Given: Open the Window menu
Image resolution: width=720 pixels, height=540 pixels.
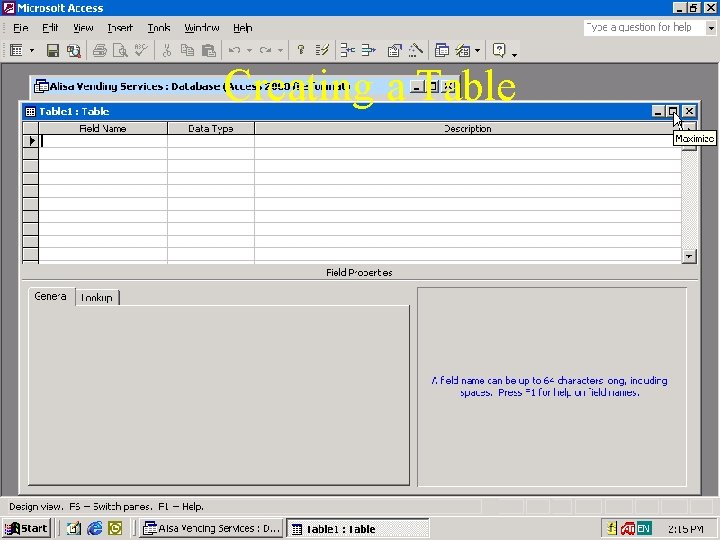Looking at the screenshot, I should [x=202, y=28].
